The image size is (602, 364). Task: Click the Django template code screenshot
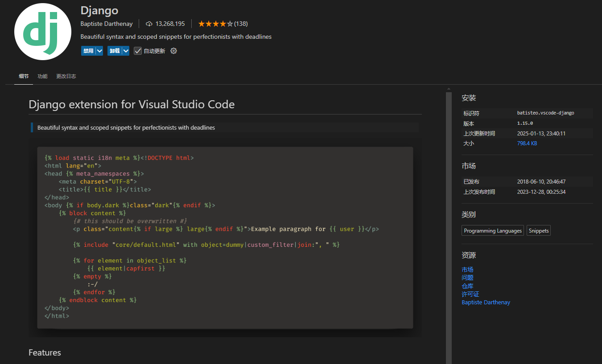[x=225, y=237]
